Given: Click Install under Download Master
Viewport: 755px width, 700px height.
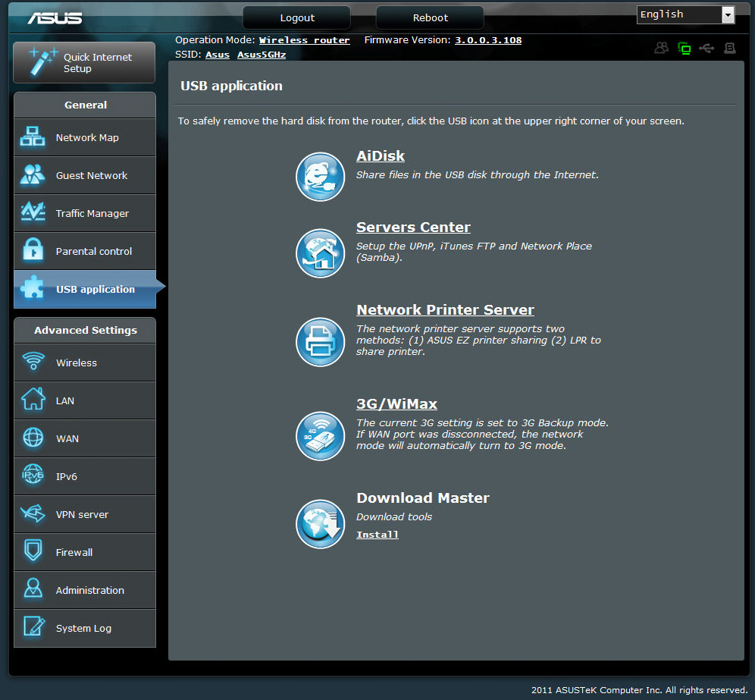Looking at the screenshot, I should click(377, 535).
